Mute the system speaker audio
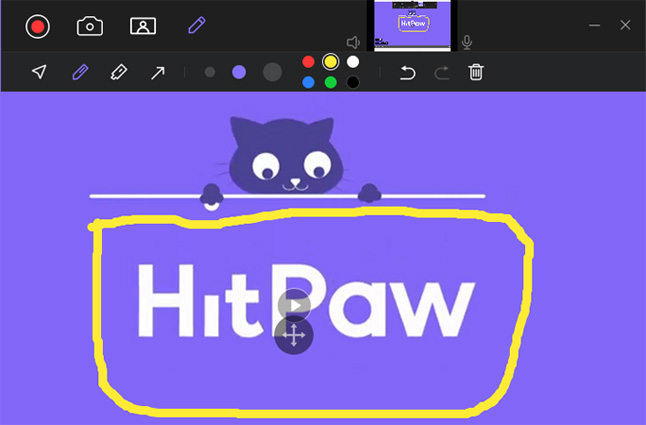This screenshot has height=425, width=646. click(353, 42)
